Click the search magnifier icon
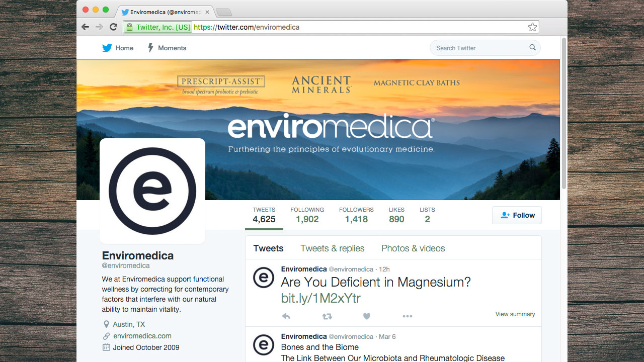The image size is (644, 362). click(x=532, y=48)
